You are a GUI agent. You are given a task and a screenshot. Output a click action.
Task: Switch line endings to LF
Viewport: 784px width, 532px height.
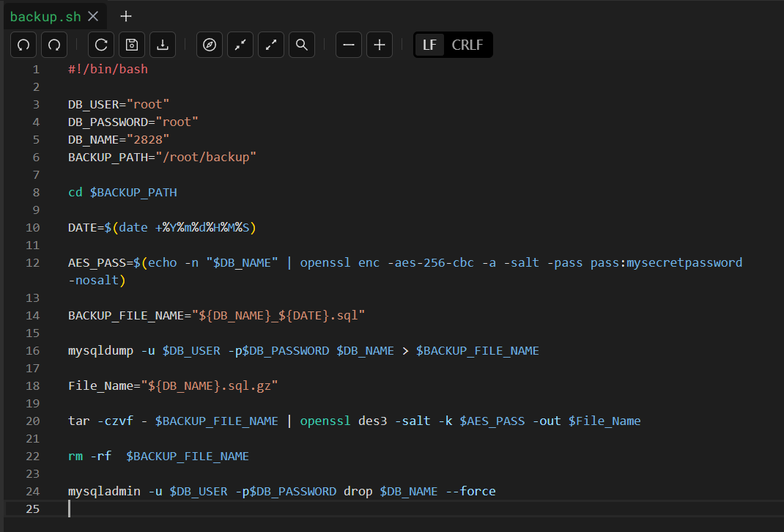point(429,45)
